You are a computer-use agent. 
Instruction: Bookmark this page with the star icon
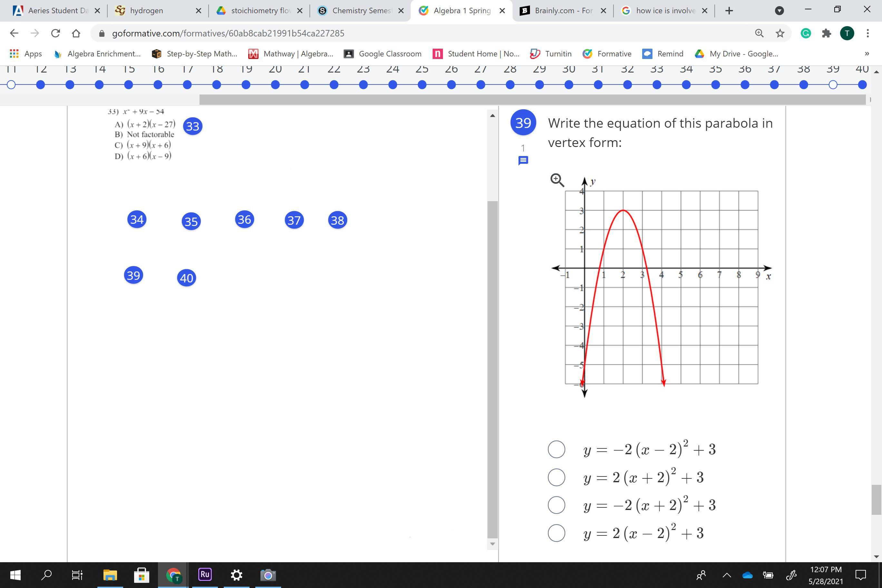tap(780, 34)
